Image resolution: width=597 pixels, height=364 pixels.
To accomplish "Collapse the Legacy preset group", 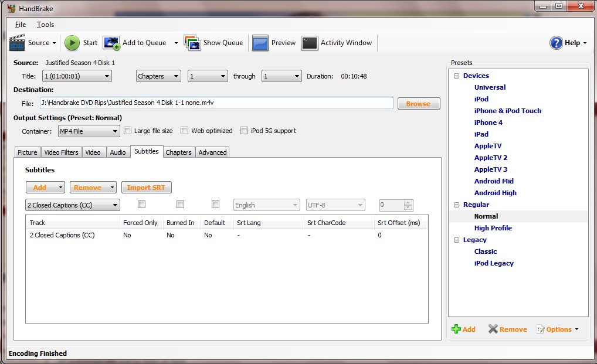I will click(x=456, y=240).
